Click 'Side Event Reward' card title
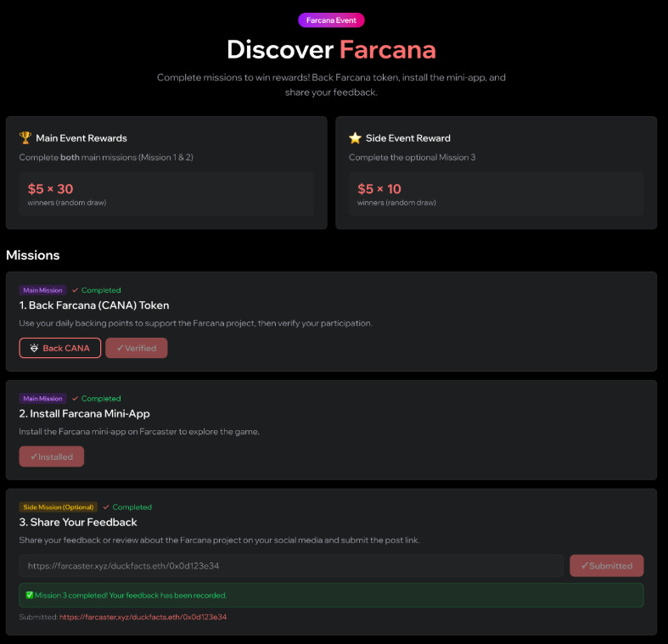The height and width of the screenshot is (644, 668). 408,138
